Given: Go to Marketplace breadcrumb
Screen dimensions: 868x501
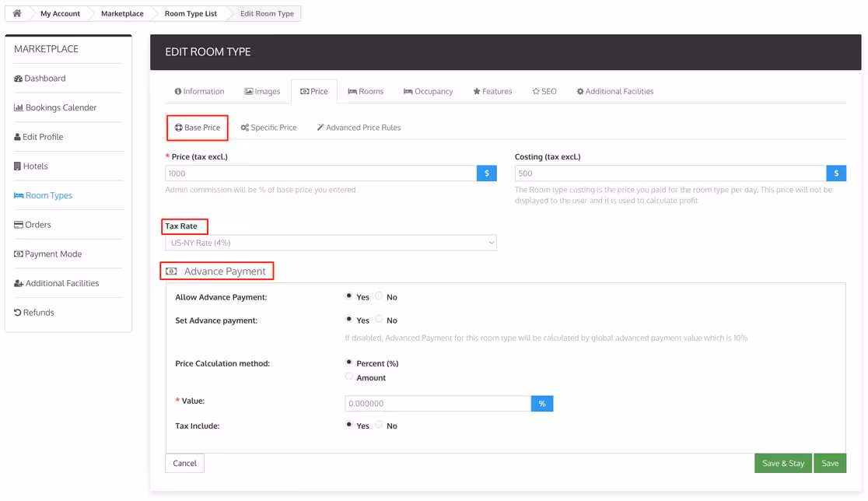Looking at the screenshot, I should click(122, 13).
